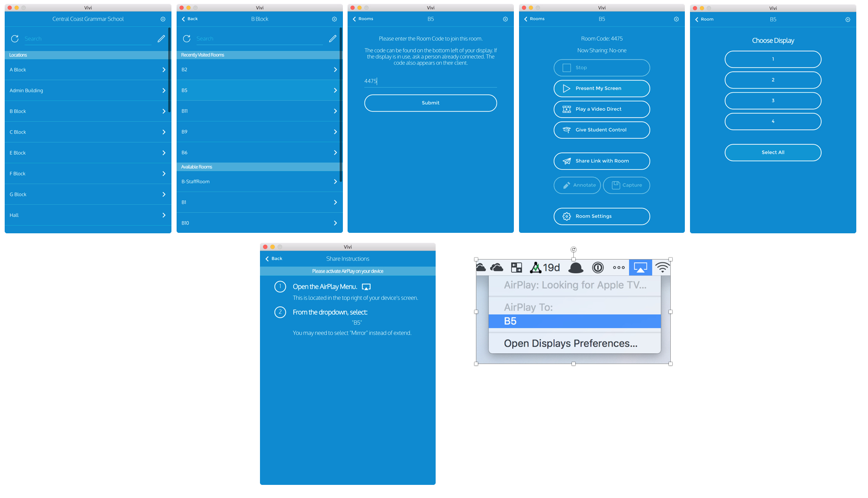
Task: Open the Hall location row
Action: (x=88, y=215)
